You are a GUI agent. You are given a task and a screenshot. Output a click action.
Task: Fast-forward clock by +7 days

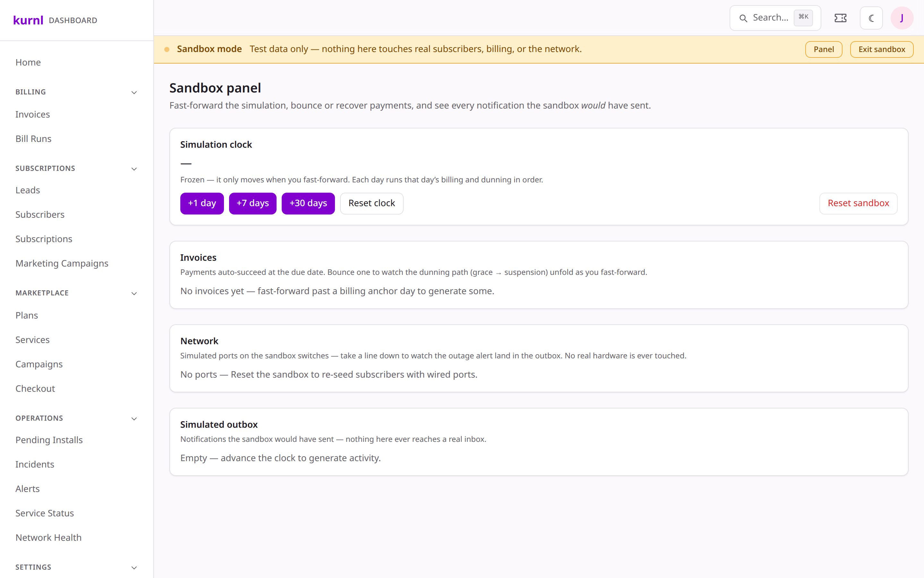(252, 203)
